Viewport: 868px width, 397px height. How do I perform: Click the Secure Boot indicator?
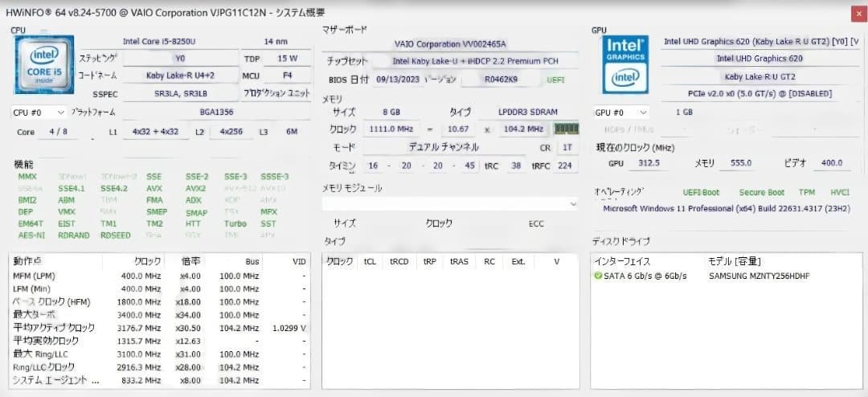[x=762, y=193]
